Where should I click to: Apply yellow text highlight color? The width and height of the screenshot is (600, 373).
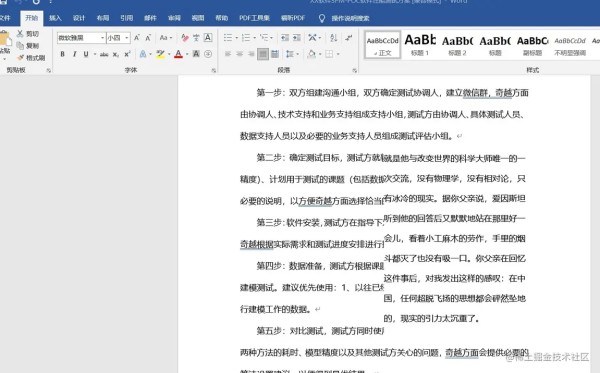tap(160, 54)
